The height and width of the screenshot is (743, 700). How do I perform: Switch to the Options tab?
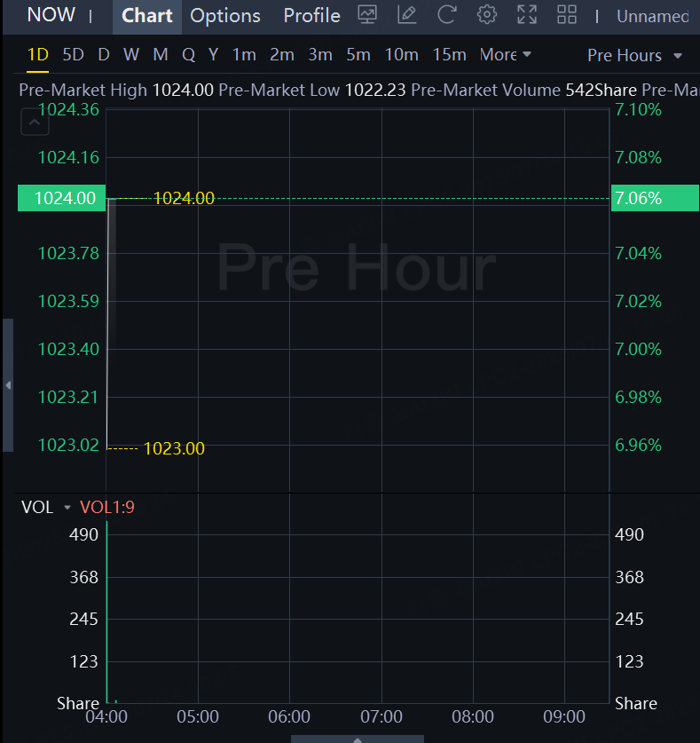(225, 16)
